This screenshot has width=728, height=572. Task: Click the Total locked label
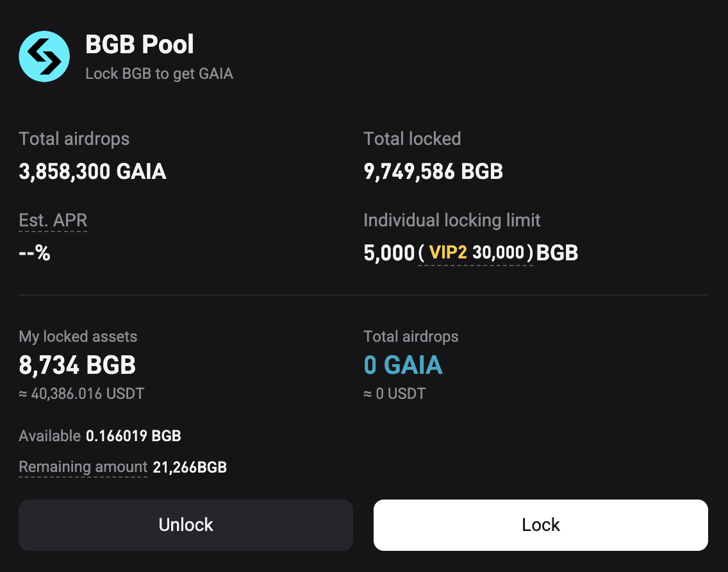coord(412,139)
